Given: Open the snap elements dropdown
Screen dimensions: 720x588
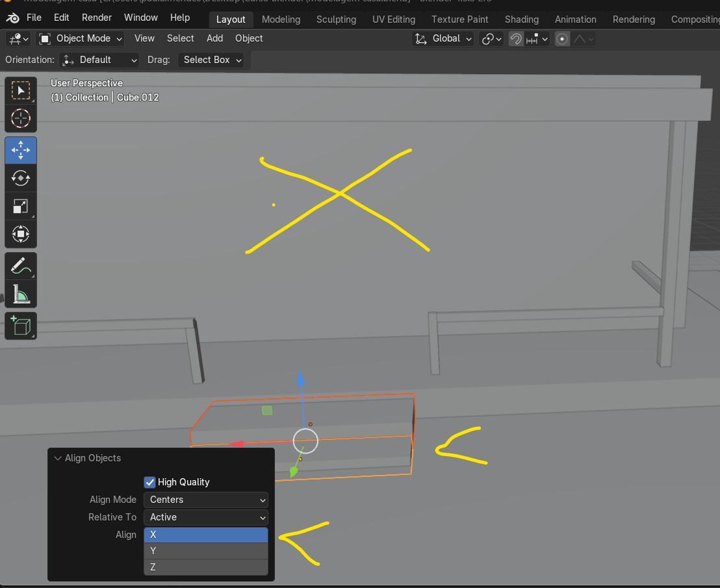Looking at the screenshot, I should coord(537,39).
